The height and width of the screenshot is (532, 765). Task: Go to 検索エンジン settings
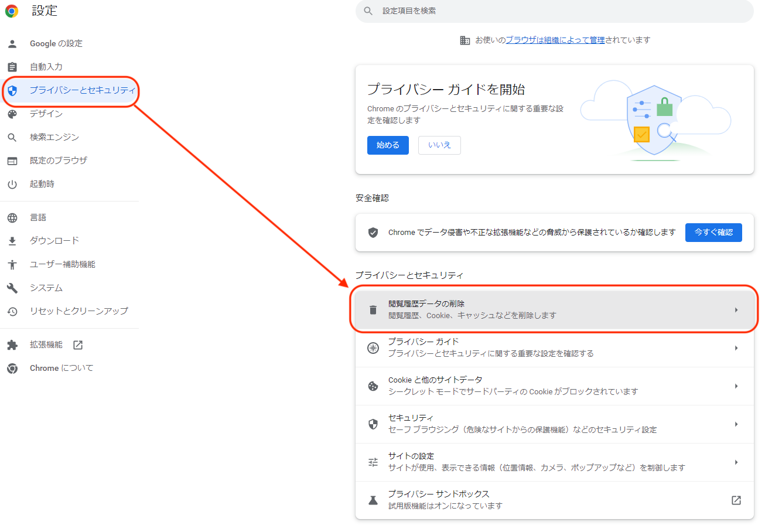[x=54, y=137]
